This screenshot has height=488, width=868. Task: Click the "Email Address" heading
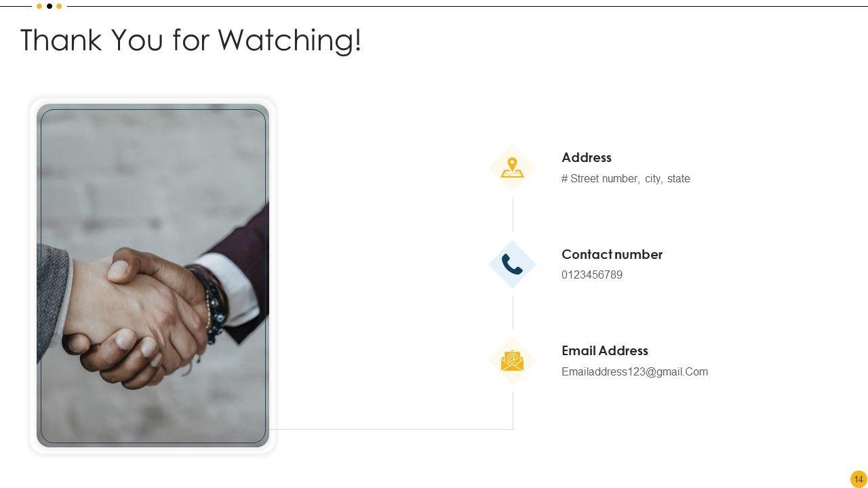(605, 350)
